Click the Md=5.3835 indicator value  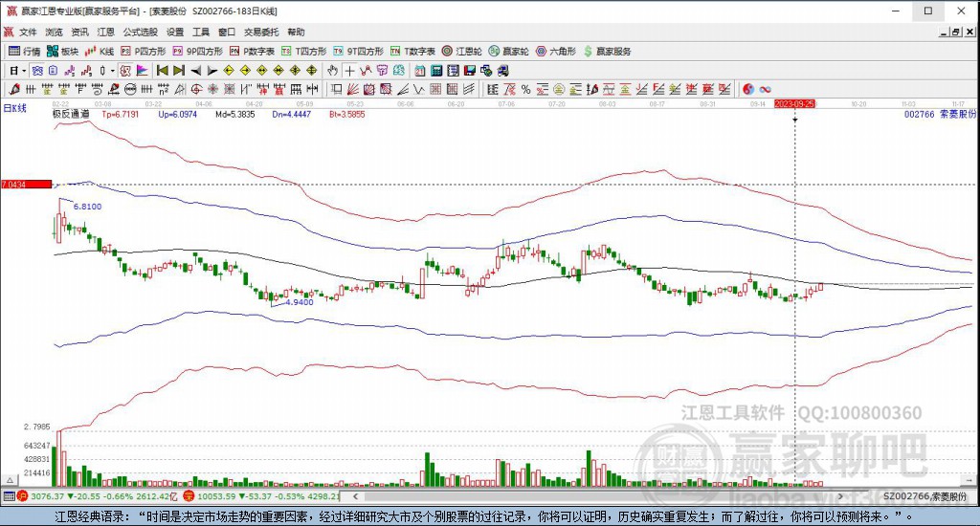click(x=235, y=115)
